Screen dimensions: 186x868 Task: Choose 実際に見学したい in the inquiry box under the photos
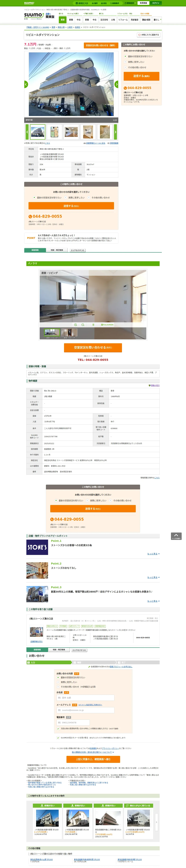coord(65,198)
